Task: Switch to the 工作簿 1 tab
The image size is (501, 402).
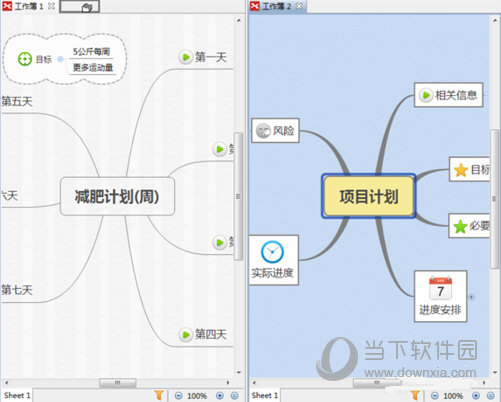Action: pos(29,6)
